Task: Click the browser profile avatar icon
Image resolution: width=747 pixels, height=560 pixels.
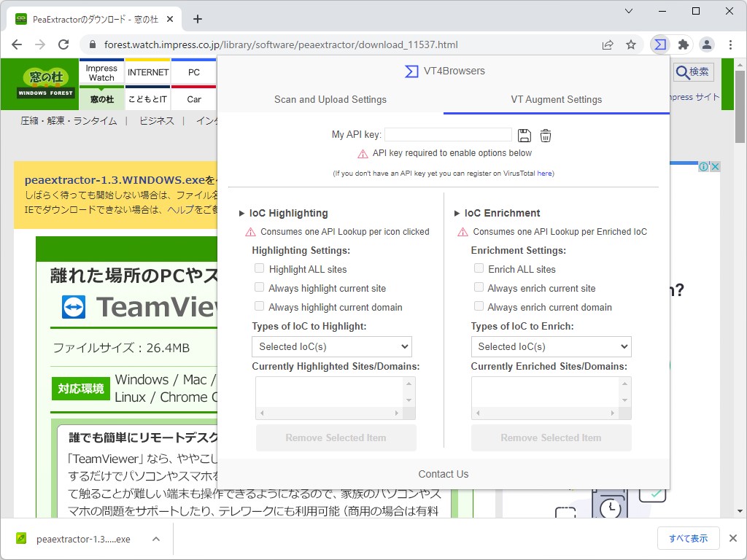Action: point(706,44)
